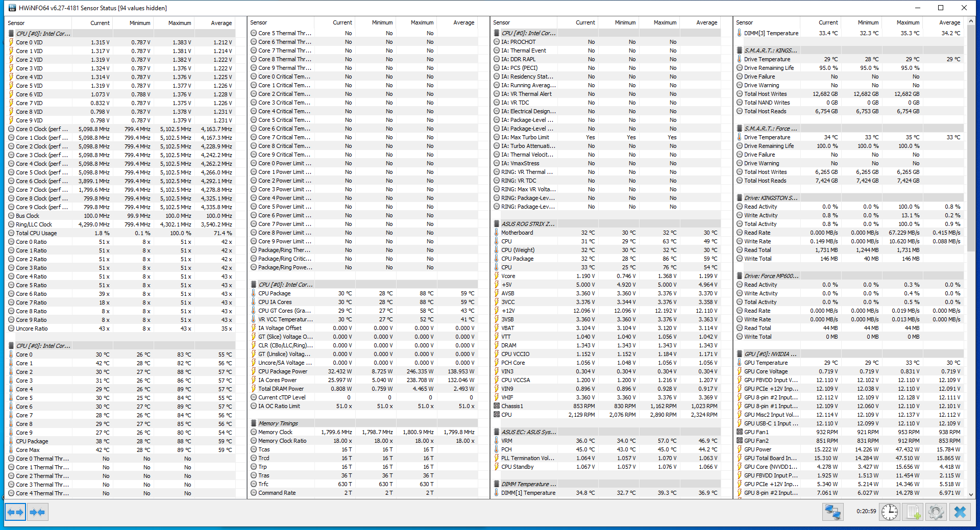980x530 pixels.
Task: Click the lightning icon beside VBAT
Action: point(497,328)
